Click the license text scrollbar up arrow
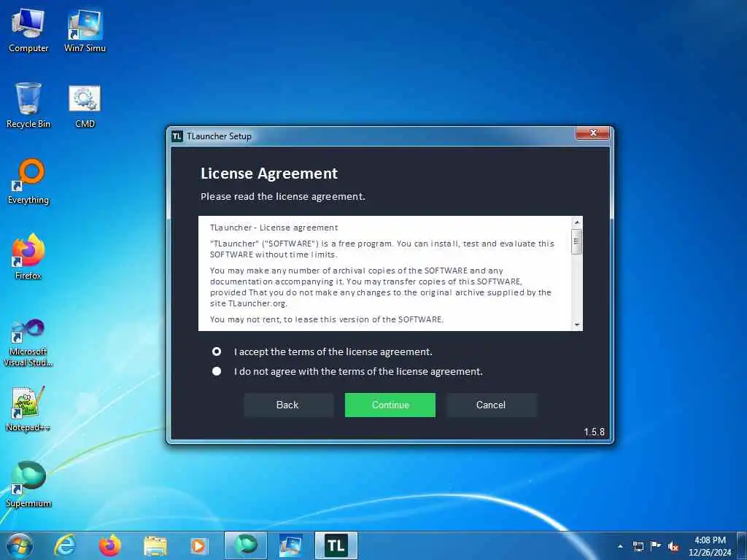 click(x=577, y=222)
